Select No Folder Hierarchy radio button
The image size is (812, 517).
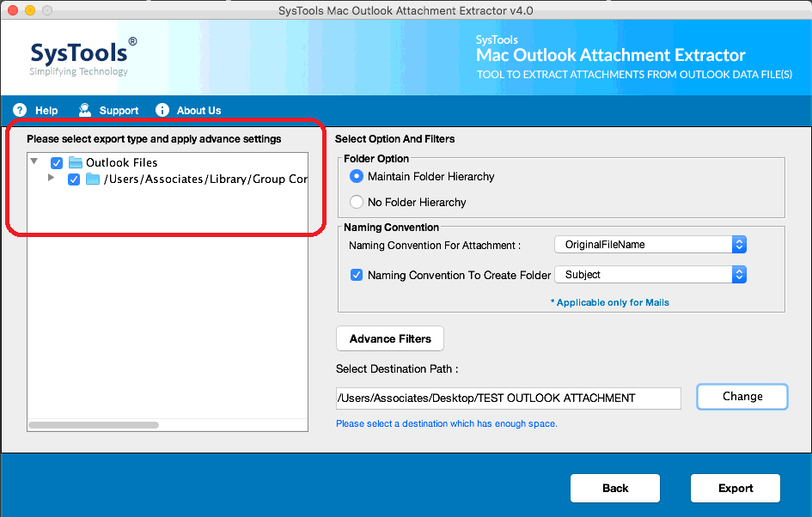pos(357,202)
